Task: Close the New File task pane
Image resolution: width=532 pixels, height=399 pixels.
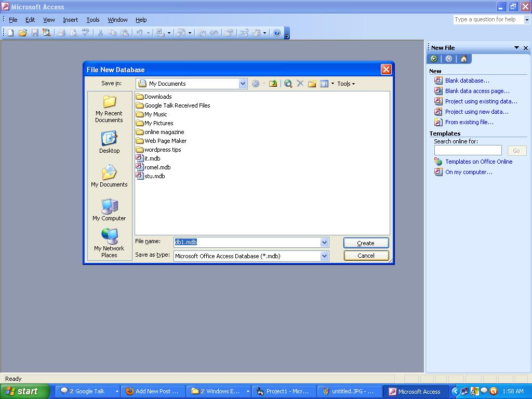Action: (x=526, y=48)
